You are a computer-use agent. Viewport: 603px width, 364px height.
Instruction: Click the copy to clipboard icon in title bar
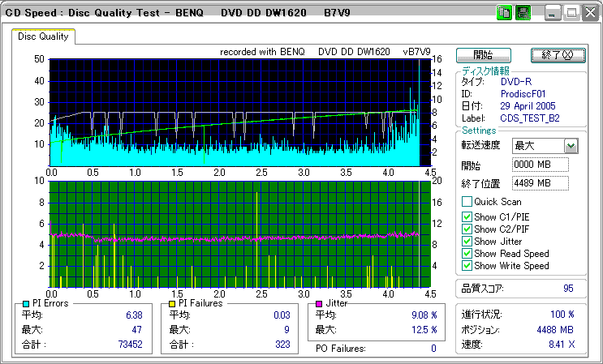click(504, 13)
